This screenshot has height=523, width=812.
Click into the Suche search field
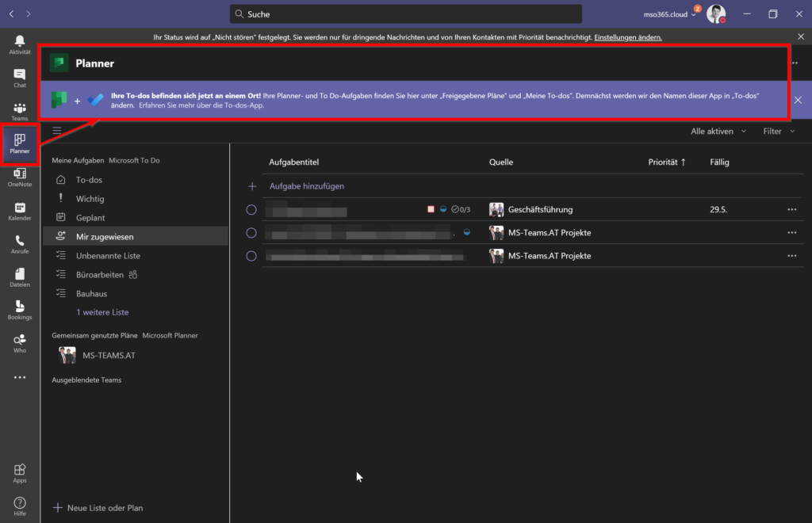click(405, 14)
